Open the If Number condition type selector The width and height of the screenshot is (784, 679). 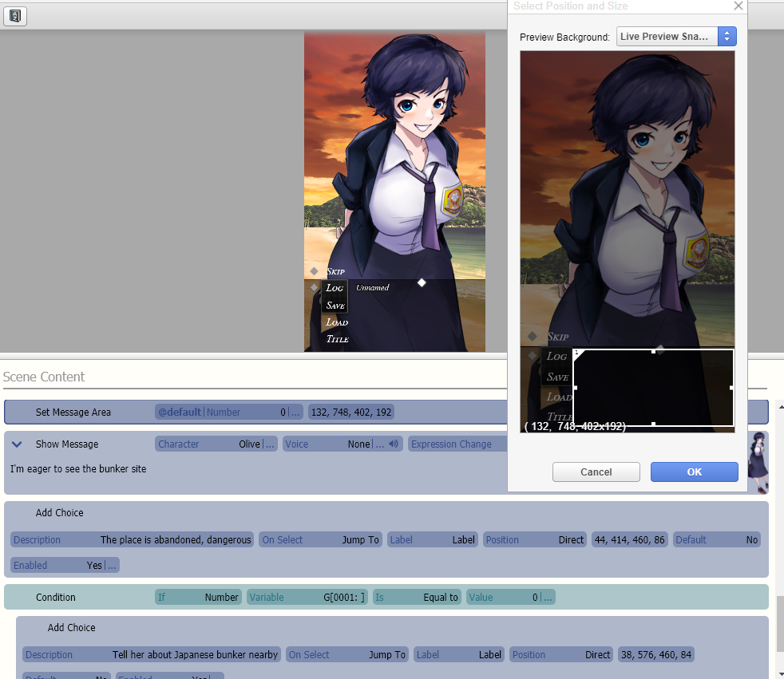[198, 597]
